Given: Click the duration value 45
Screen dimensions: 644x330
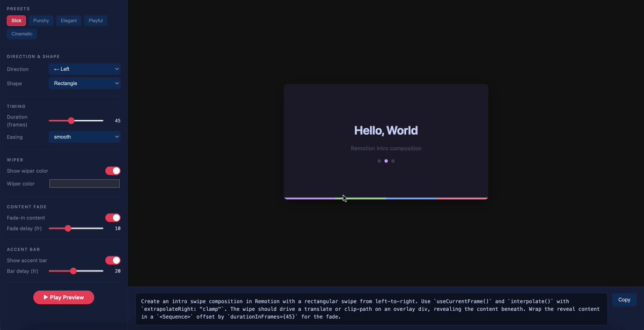Looking at the screenshot, I should (118, 121).
